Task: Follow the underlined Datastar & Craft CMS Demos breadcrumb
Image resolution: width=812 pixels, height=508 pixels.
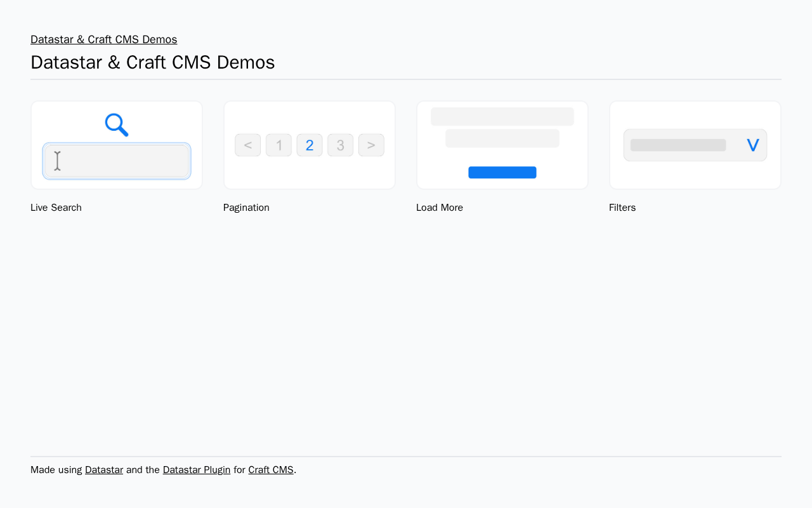Action: (x=104, y=39)
